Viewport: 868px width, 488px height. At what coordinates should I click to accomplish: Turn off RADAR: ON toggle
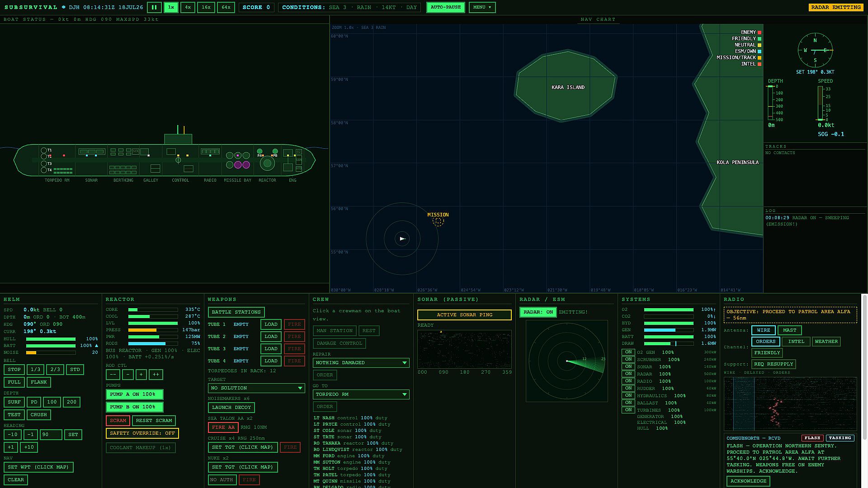[x=538, y=312]
